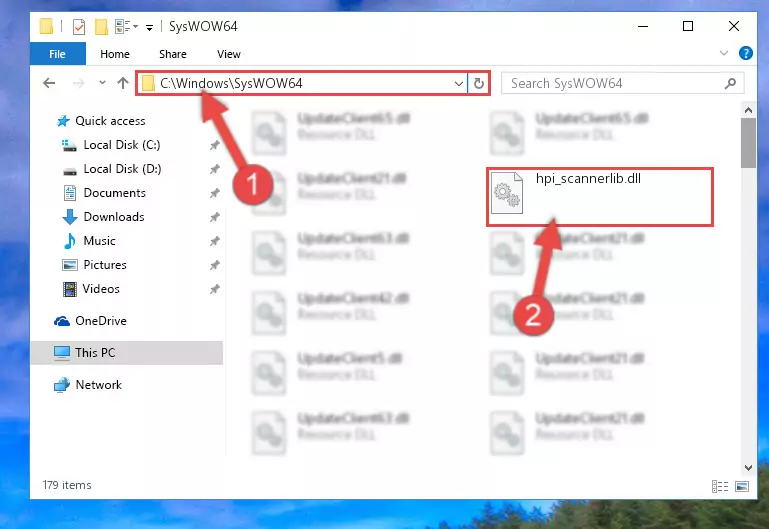Click the pin icon beside Downloads
This screenshot has height=529, width=769.
click(214, 217)
